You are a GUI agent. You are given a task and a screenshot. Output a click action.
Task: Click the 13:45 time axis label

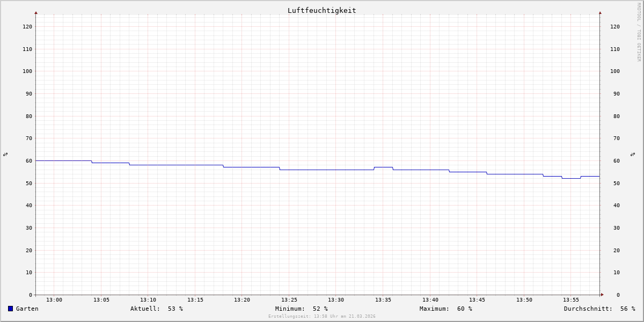pos(477,300)
